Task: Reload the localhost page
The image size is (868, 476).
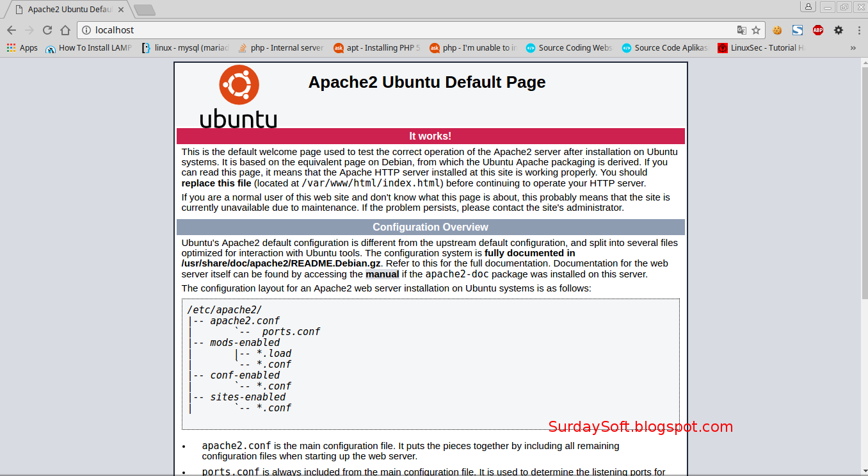Action: 47,30
